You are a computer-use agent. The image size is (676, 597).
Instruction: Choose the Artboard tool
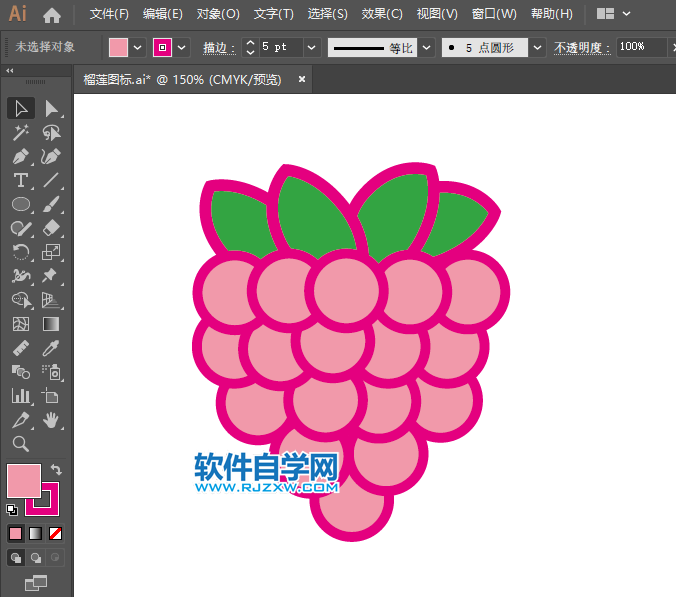[x=51, y=396]
